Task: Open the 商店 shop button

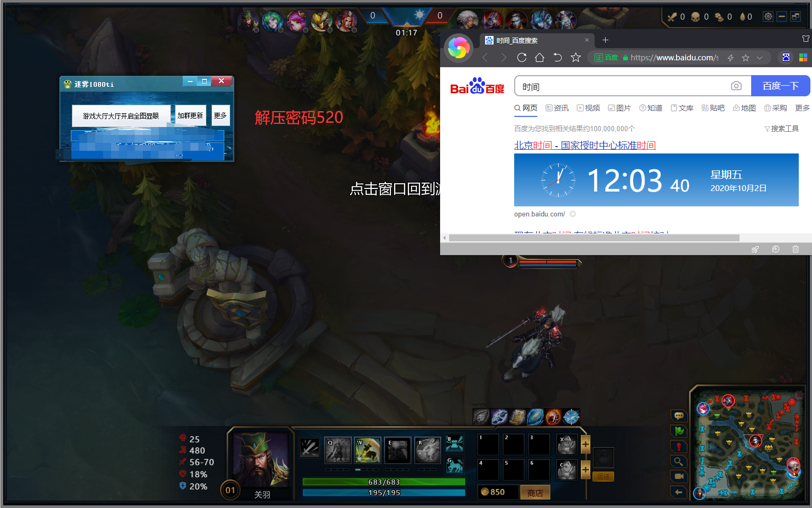Action: pyautogui.click(x=535, y=493)
